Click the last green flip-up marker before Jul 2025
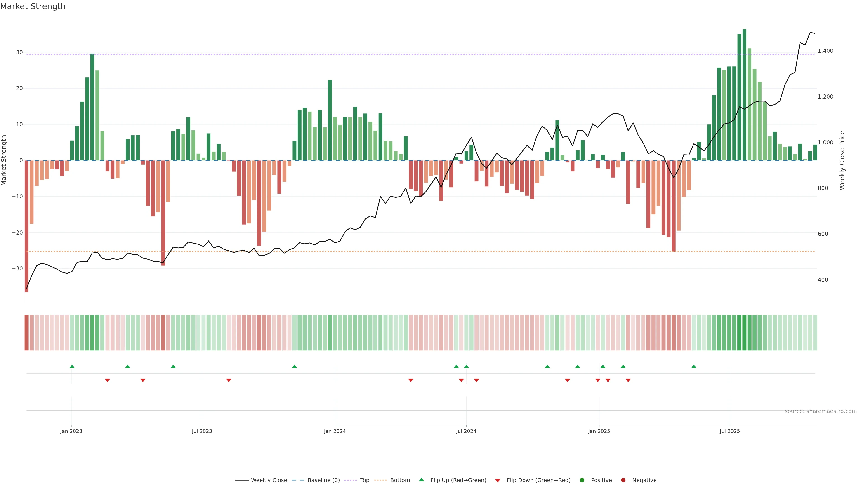Viewport: 868px width, 488px height. [x=694, y=366]
